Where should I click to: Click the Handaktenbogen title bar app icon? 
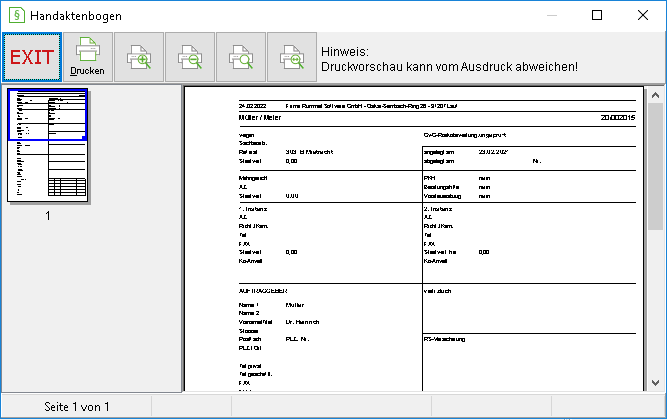(17, 15)
